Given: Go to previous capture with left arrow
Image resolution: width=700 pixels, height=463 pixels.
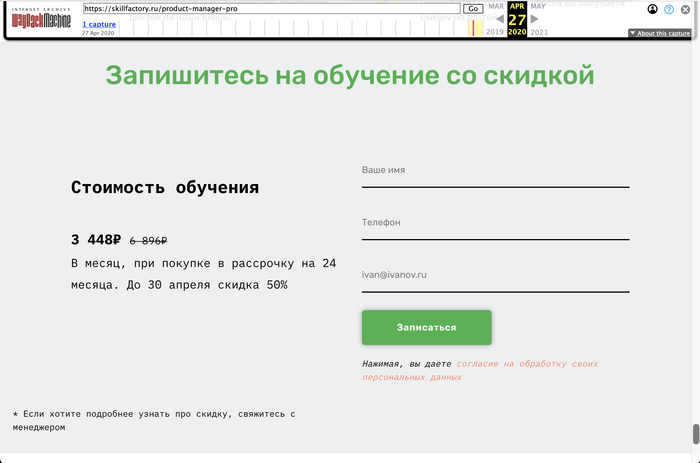Looking at the screenshot, I should (500, 19).
